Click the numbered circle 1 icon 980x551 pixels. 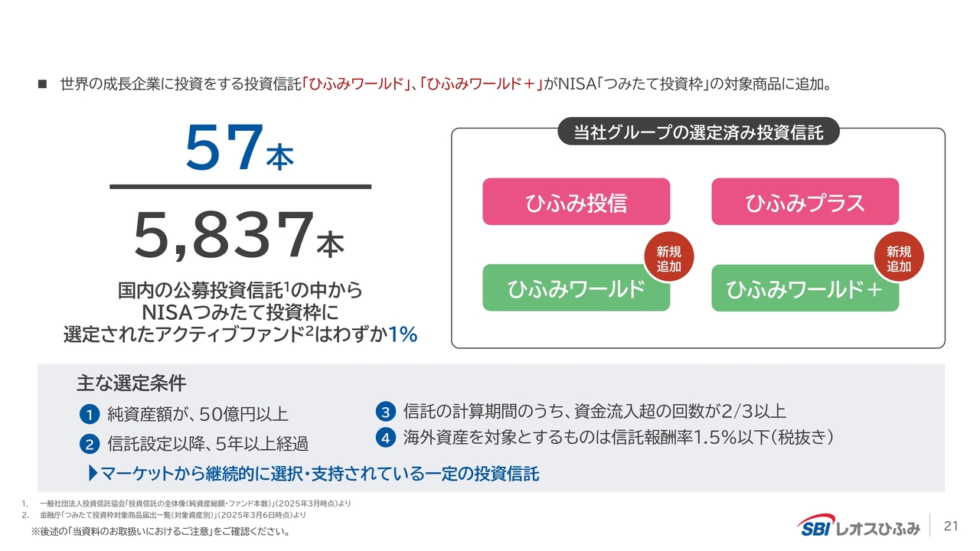tap(89, 415)
